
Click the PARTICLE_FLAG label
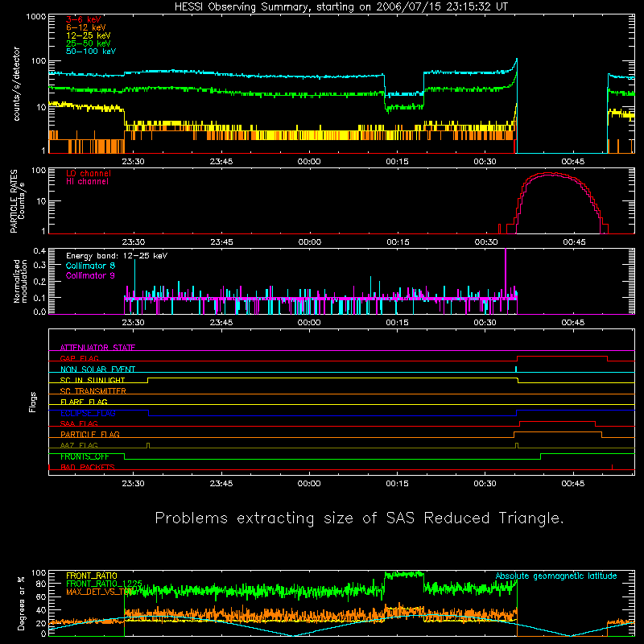(90, 434)
